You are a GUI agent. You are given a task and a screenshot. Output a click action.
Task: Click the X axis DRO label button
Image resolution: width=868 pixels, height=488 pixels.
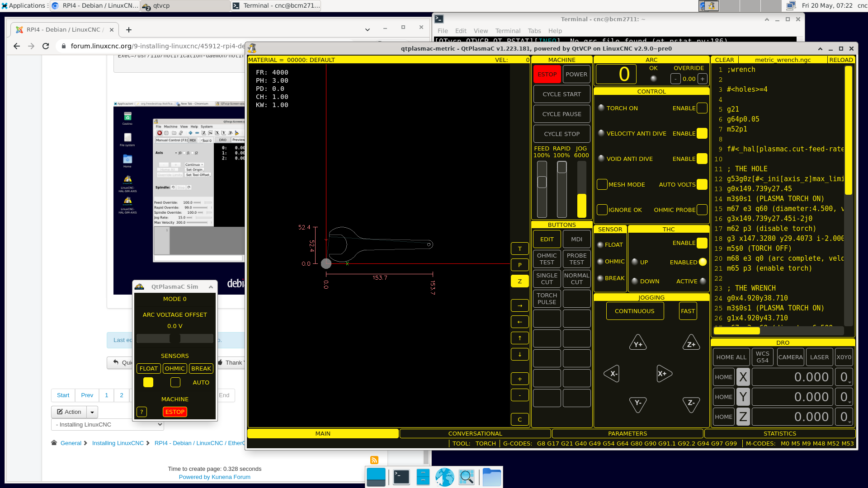pos(743,377)
